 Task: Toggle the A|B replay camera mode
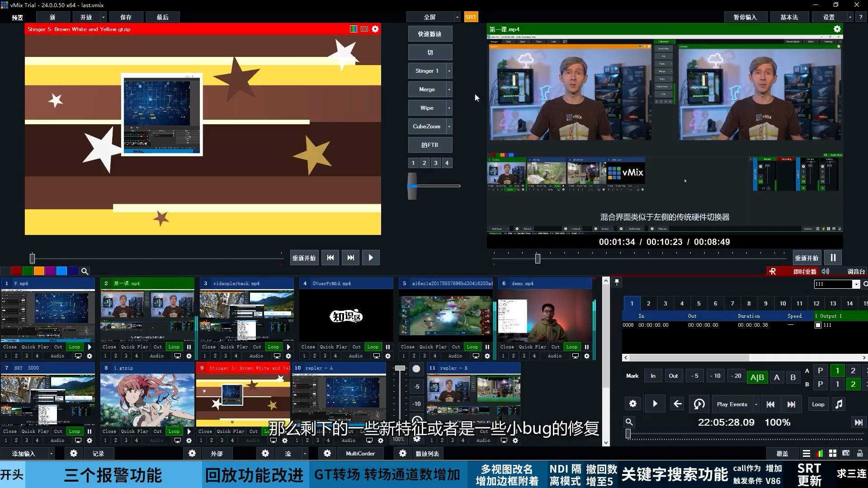(x=757, y=377)
